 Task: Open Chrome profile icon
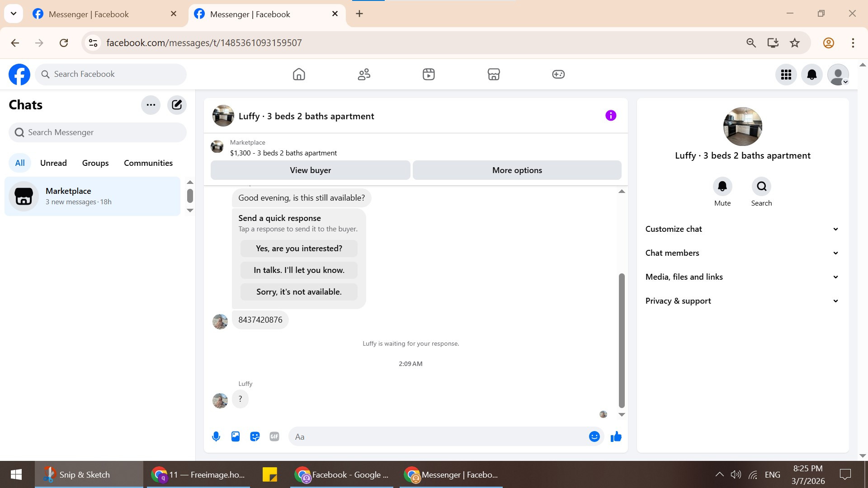pos(829,43)
